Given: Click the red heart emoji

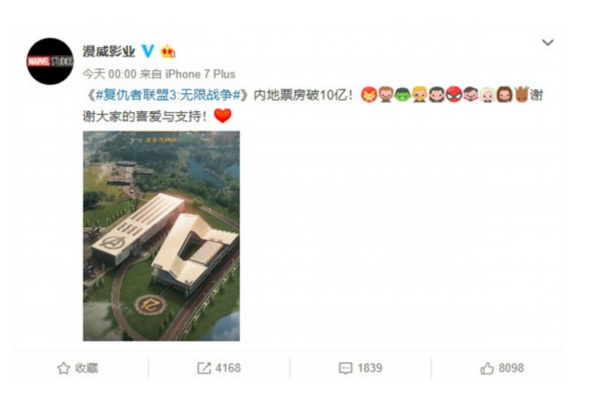Looking at the screenshot, I should coord(223,116).
